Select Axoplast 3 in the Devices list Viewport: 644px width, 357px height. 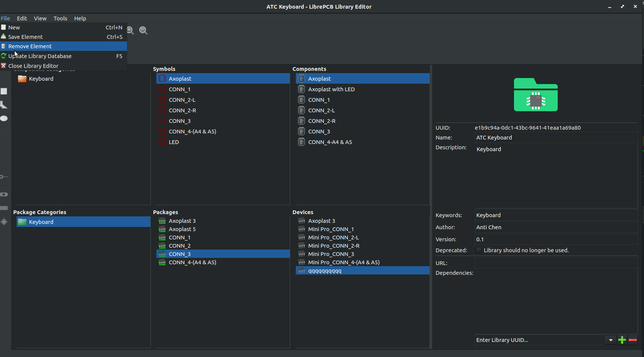pyautogui.click(x=363, y=221)
